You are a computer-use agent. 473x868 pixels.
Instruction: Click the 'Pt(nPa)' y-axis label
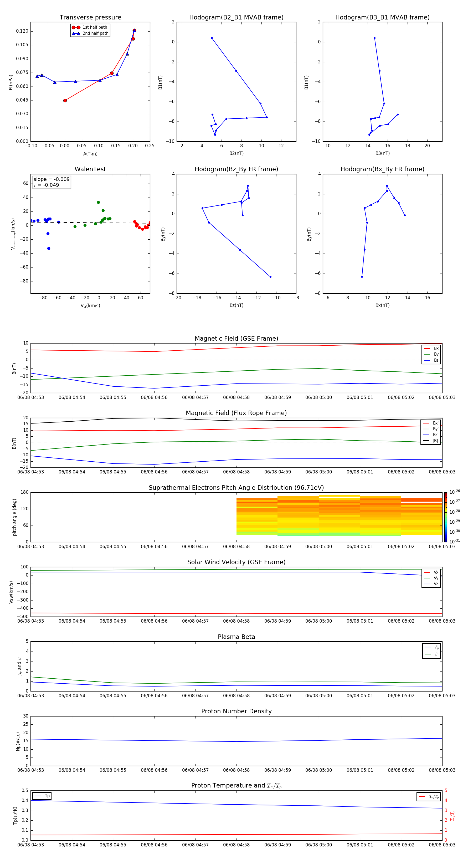click(11, 82)
